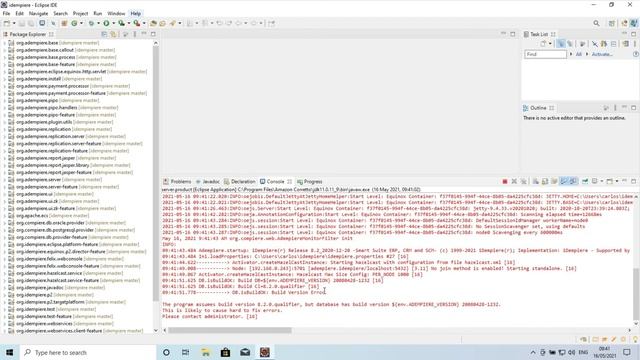Open Display Selected Console dropdown arrow
Image resolution: width=640 pixels, height=360 pixels.
pyautogui.click(x=601, y=181)
